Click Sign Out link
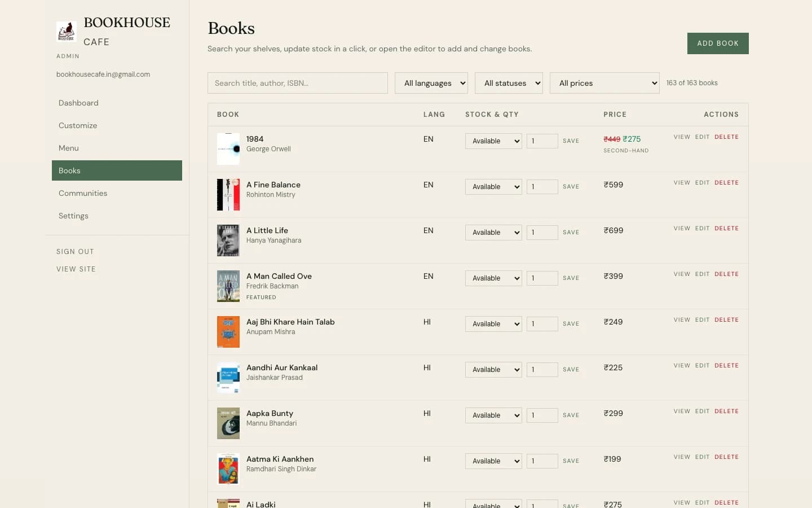 pos(75,252)
